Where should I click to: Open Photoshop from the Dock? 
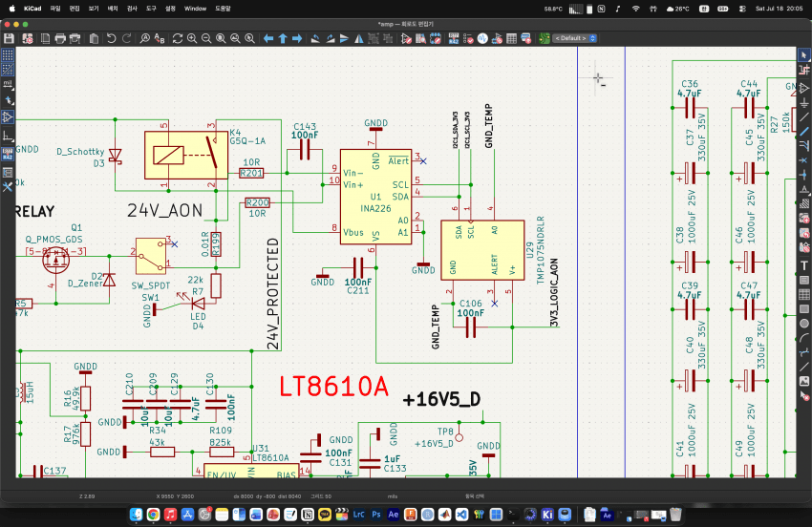click(x=376, y=514)
